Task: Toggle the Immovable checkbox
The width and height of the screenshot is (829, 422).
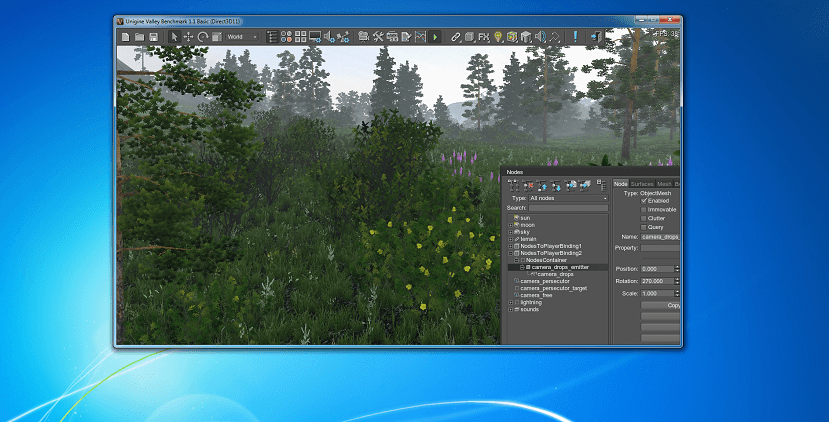Action: (644, 210)
